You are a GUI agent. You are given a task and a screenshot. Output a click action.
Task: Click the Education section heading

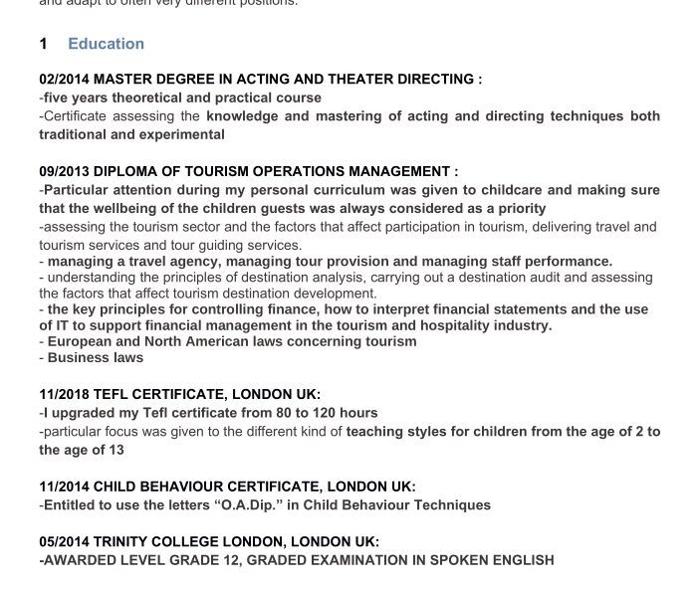(106, 44)
